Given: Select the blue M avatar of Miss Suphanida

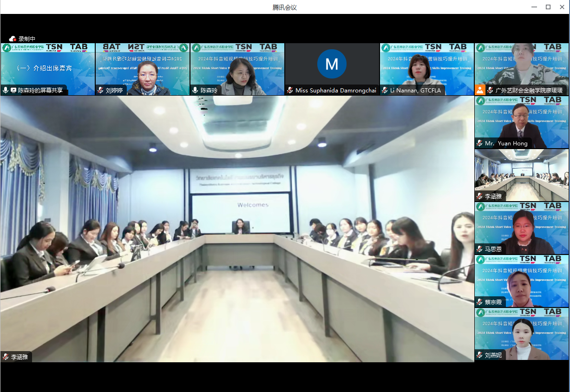Looking at the screenshot, I should (332, 64).
